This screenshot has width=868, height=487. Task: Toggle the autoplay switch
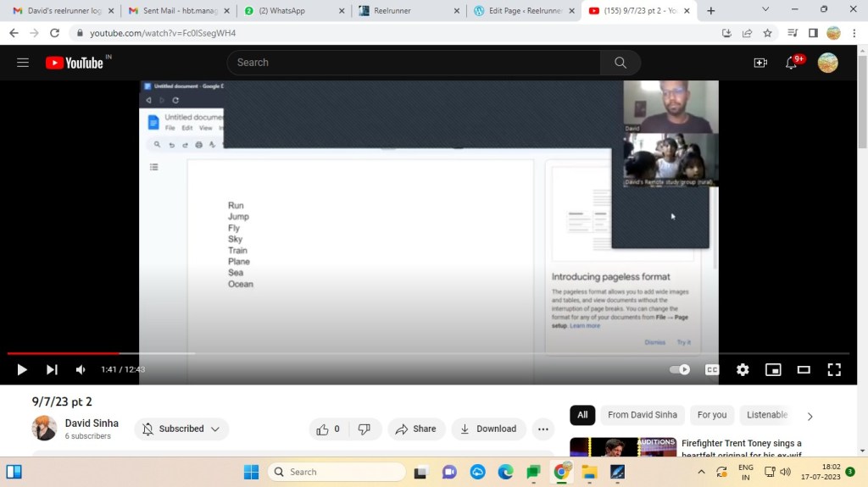pos(680,369)
